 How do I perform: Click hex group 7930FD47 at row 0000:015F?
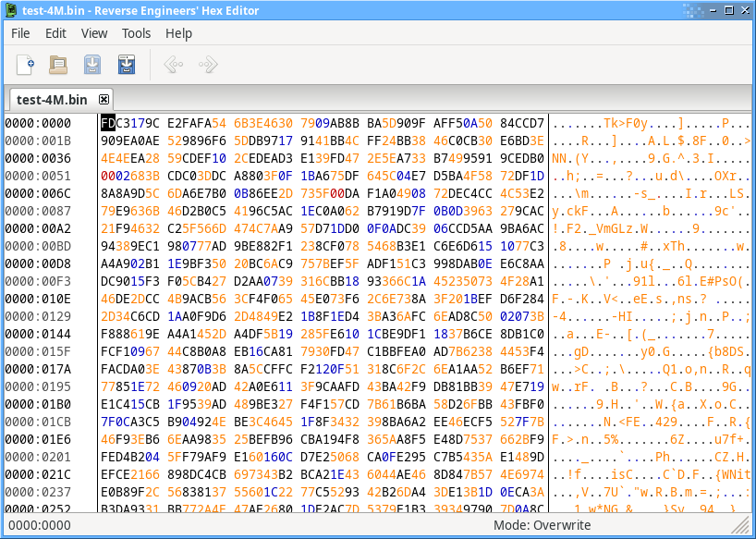point(330,352)
